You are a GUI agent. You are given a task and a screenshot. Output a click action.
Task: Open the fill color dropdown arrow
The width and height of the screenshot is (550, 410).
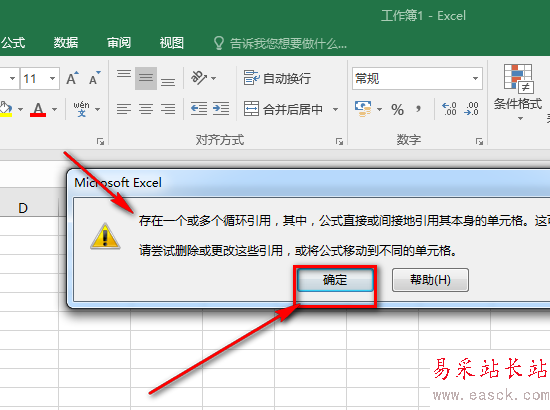pyautogui.click(x=20, y=109)
